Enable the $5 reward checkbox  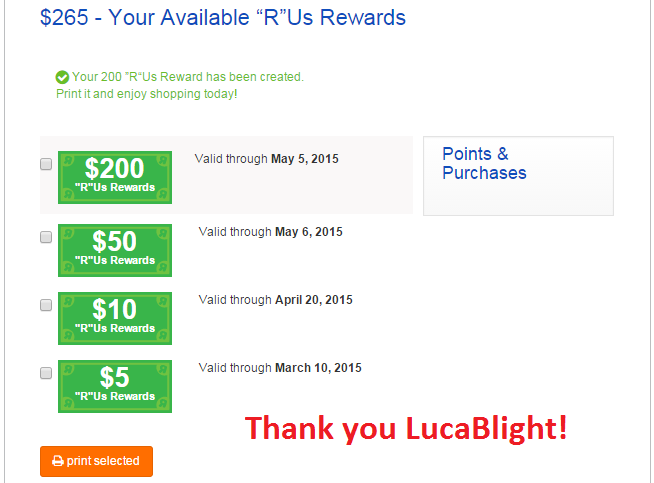click(46, 373)
